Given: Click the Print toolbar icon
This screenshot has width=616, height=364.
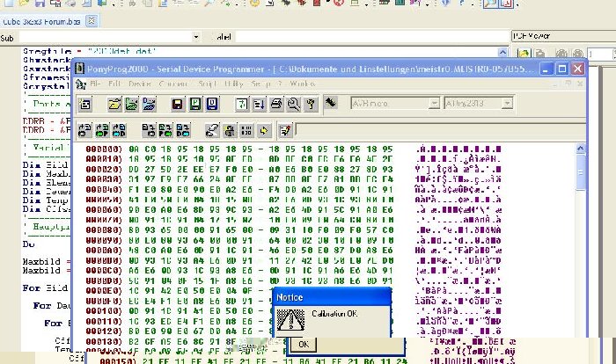Looking at the screenshot, I should click(x=275, y=105).
